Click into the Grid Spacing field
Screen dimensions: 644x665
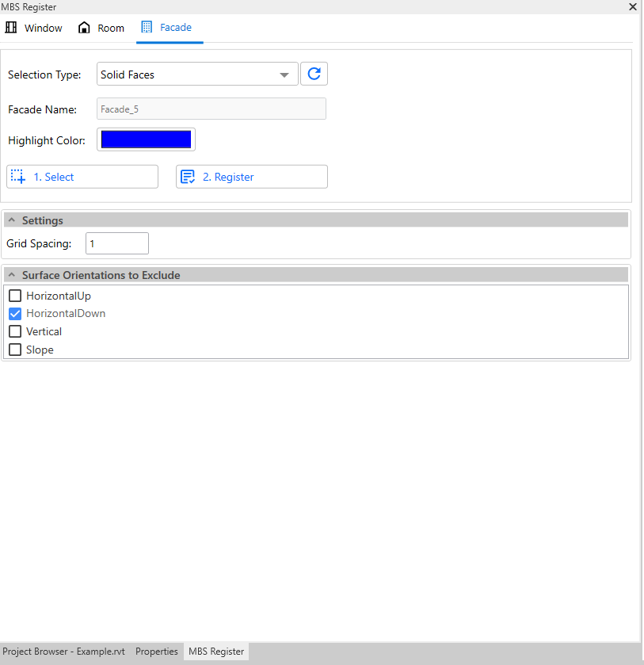pyautogui.click(x=116, y=244)
